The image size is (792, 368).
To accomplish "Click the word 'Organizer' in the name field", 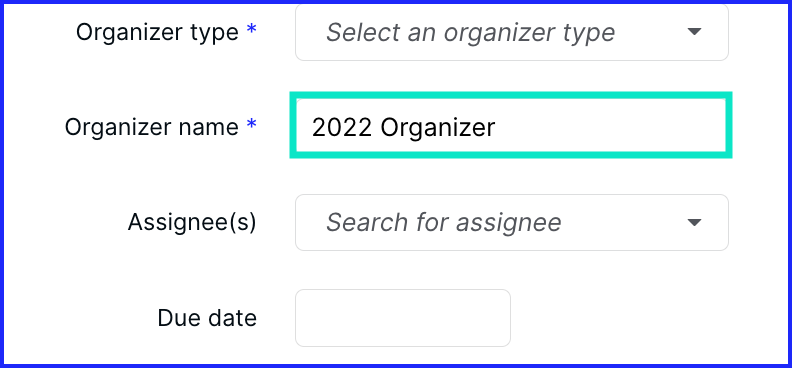I will tap(438, 128).
